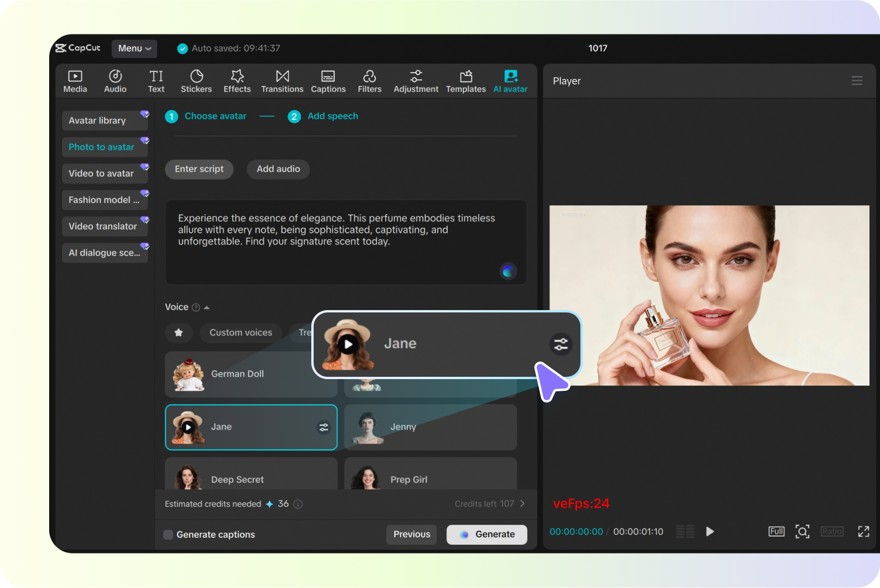Toggle the Full display mode
Screen dimensions: 880x588
tap(776, 531)
